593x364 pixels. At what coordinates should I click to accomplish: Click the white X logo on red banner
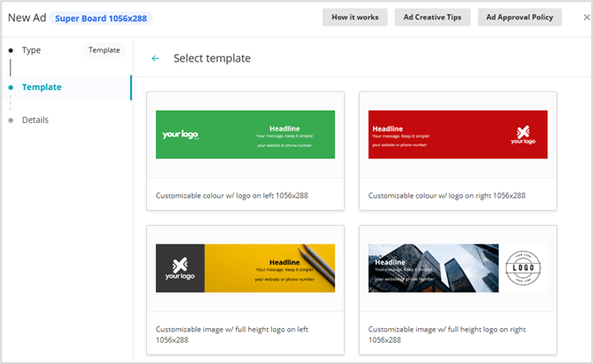click(523, 135)
